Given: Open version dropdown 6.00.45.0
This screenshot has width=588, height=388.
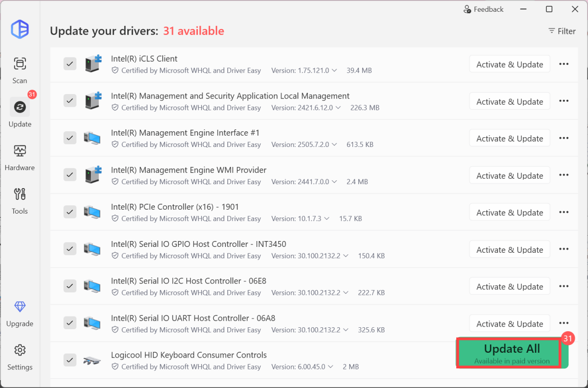Looking at the screenshot, I should [330, 367].
